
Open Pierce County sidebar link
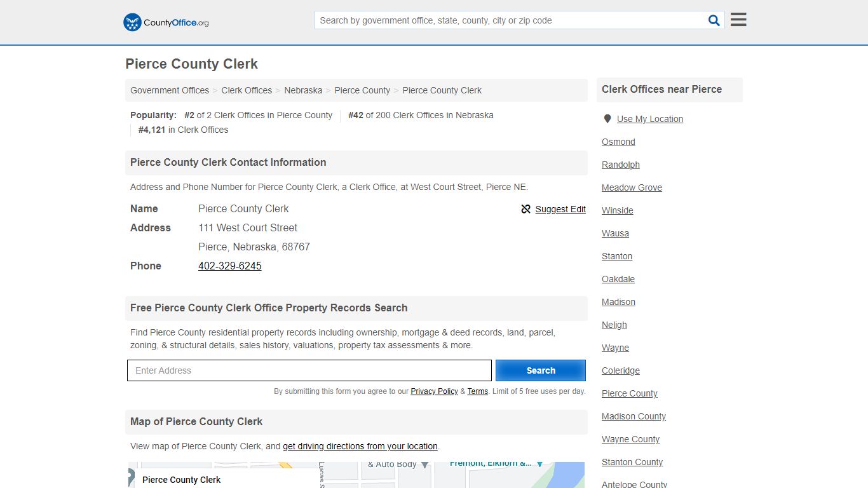click(630, 393)
